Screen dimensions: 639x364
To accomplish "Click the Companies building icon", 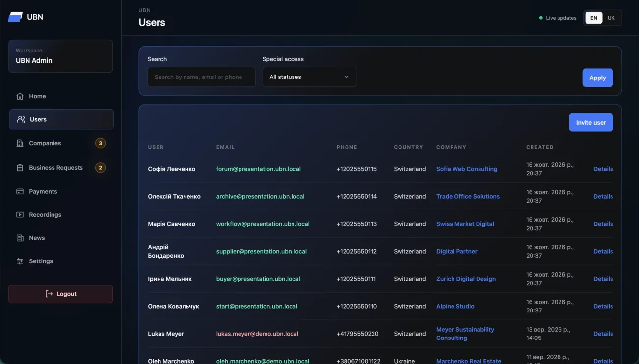I will [x=20, y=143].
